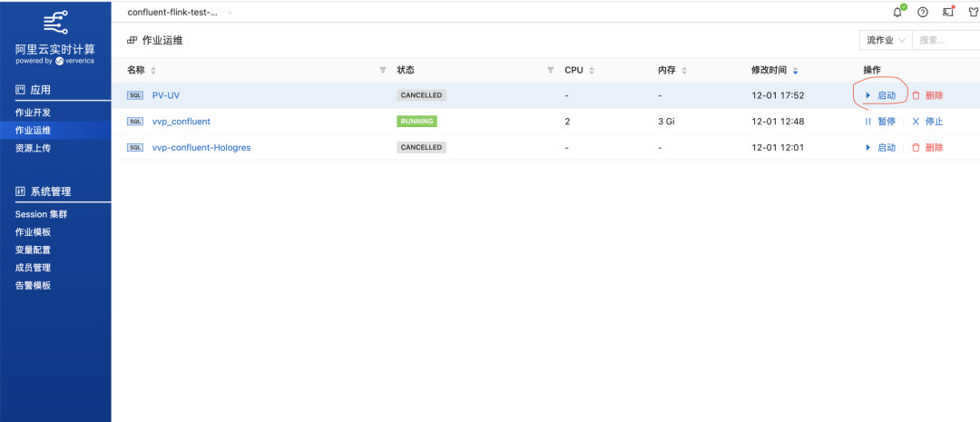The height and width of the screenshot is (422, 980).
Task: Open Session 集群 in the sidebar
Action: coord(41,214)
